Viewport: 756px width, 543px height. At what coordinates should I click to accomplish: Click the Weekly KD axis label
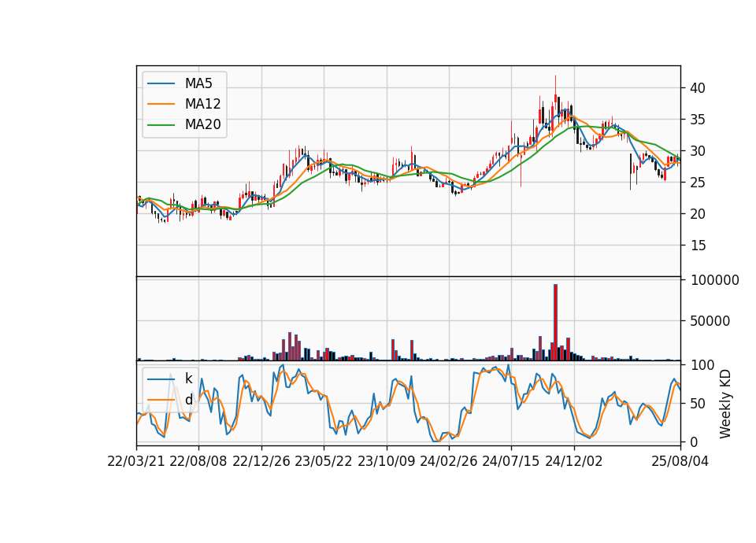[725, 404]
